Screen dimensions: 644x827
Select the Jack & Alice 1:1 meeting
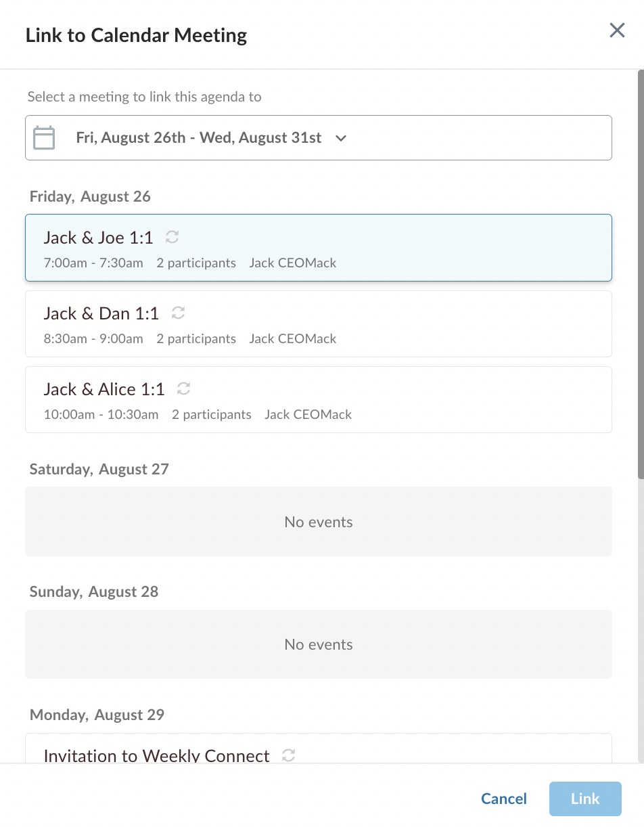pyautogui.click(x=319, y=399)
